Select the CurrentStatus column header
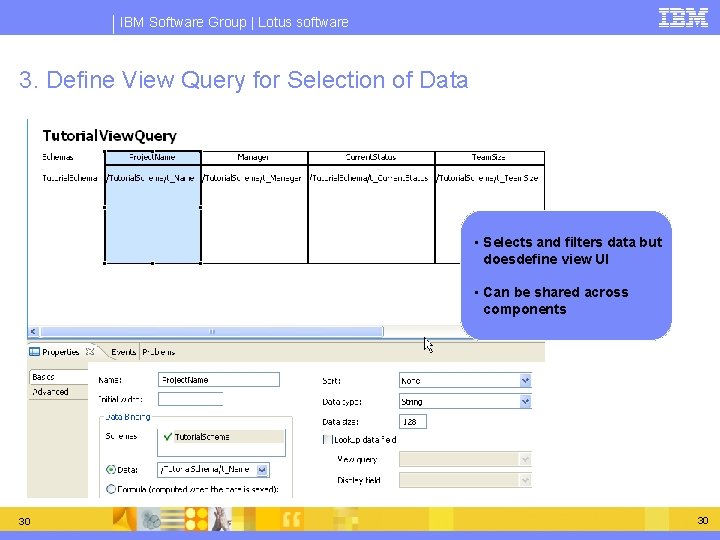 [x=371, y=158]
